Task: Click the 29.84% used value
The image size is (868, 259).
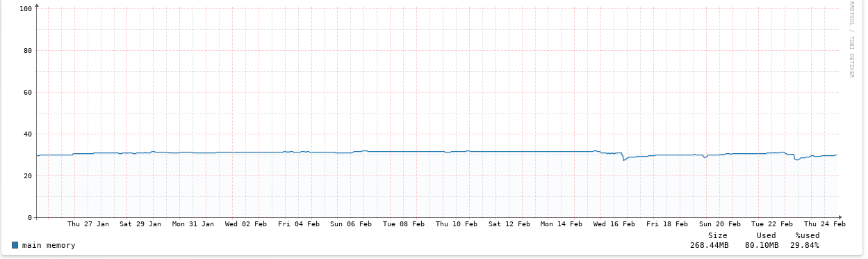Action: 805,245
